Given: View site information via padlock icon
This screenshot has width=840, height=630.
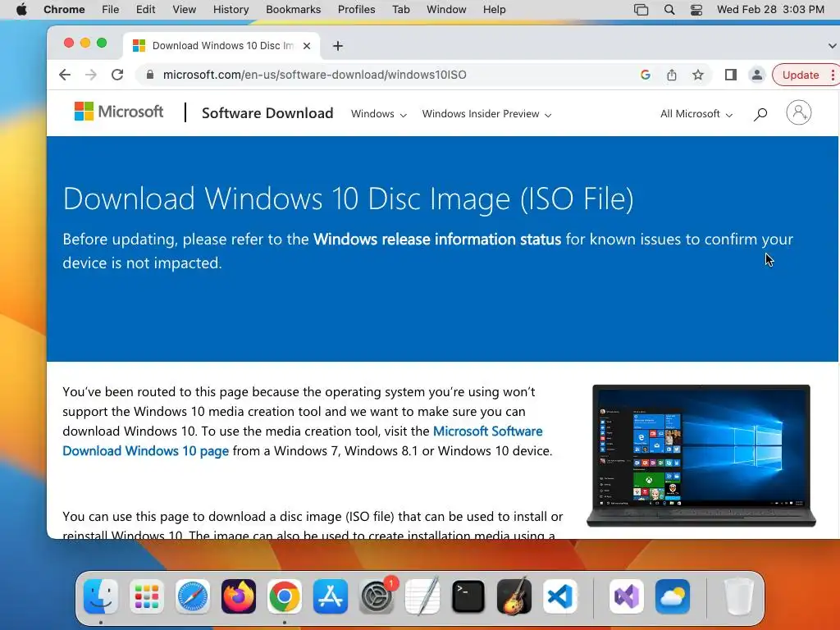Looking at the screenshot, I should click(x=150, y=75).
